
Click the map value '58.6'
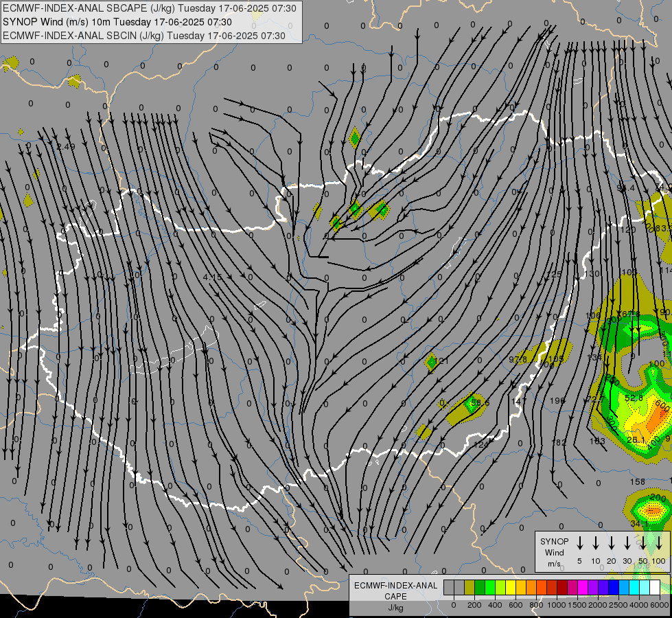coord(480,402)
